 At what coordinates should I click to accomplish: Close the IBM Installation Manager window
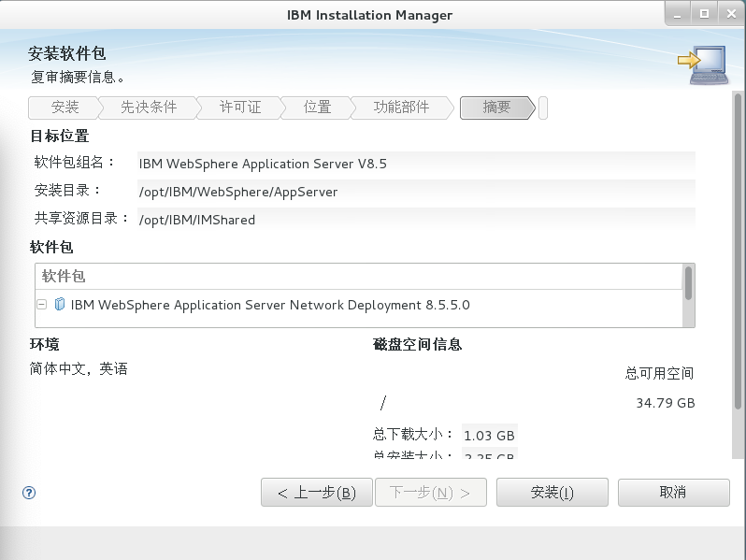[x=731, y=14]
